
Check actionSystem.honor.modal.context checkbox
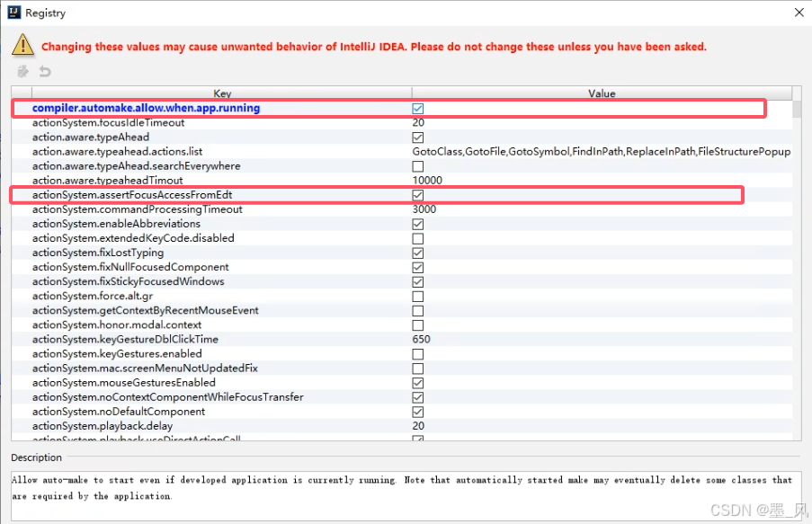(x=418, y=325)
